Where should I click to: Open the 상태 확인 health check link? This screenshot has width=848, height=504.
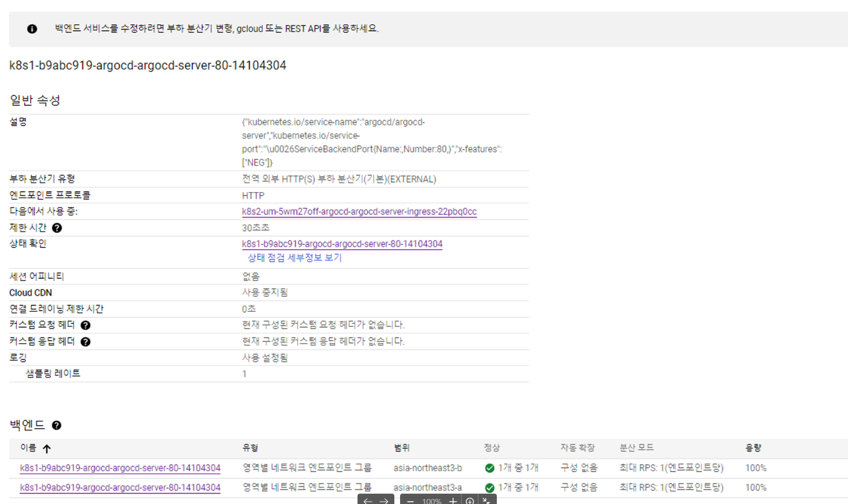(x=342, y=244)
